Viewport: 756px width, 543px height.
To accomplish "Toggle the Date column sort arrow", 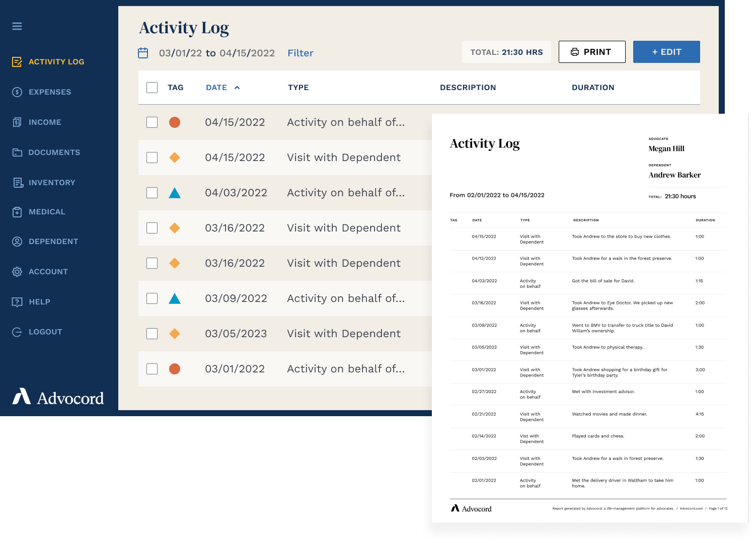I will click(x=237, y=88).
